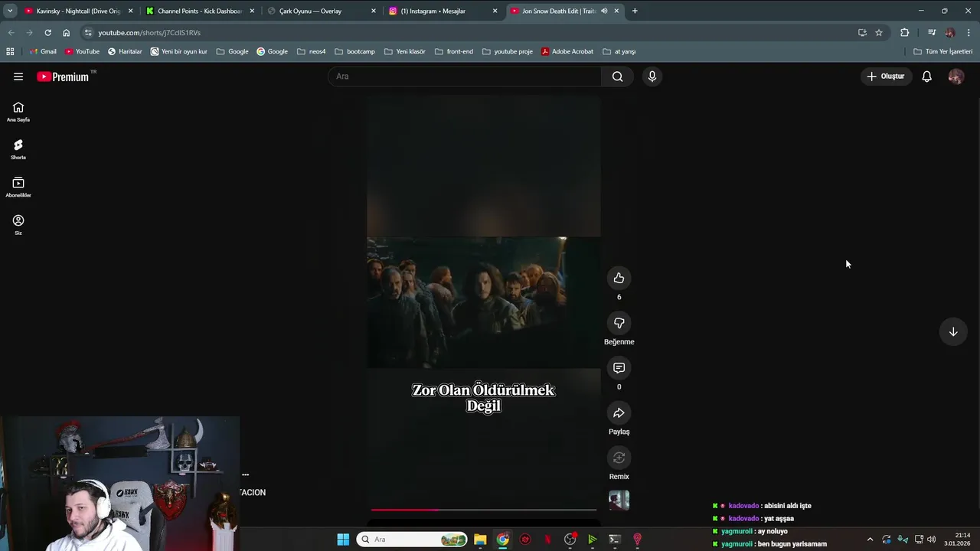
Task: Open the Remix option
Action: click(619, 458)
